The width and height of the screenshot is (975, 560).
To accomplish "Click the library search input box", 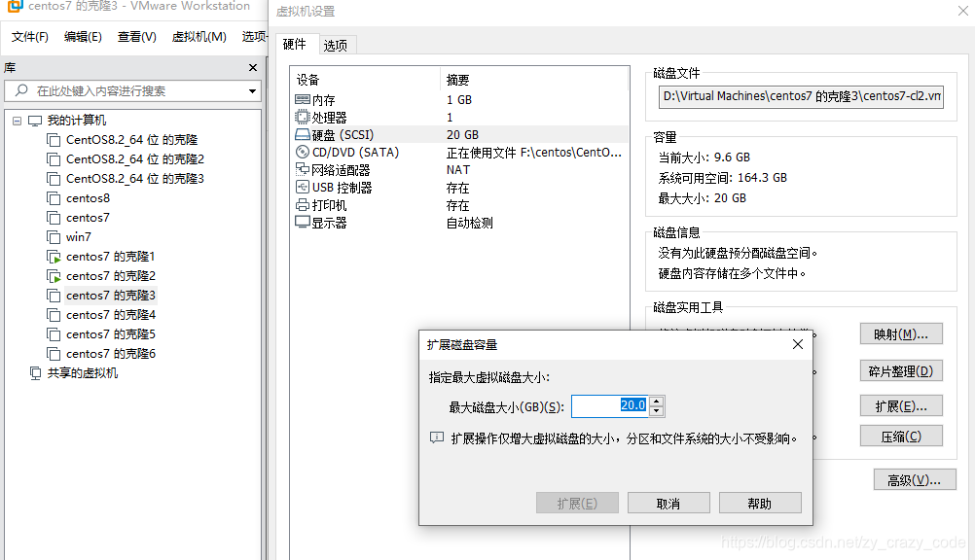I will (132, 90).
